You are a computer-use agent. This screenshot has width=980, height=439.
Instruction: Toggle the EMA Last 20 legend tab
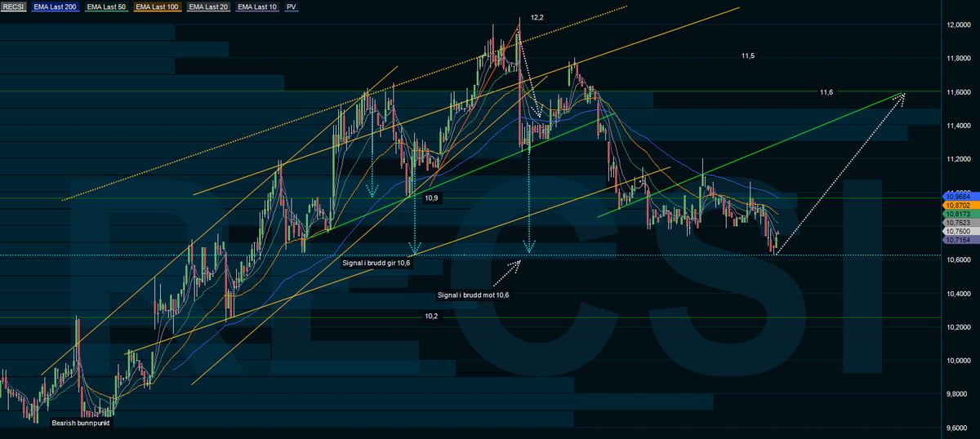(x=210, y=7)
